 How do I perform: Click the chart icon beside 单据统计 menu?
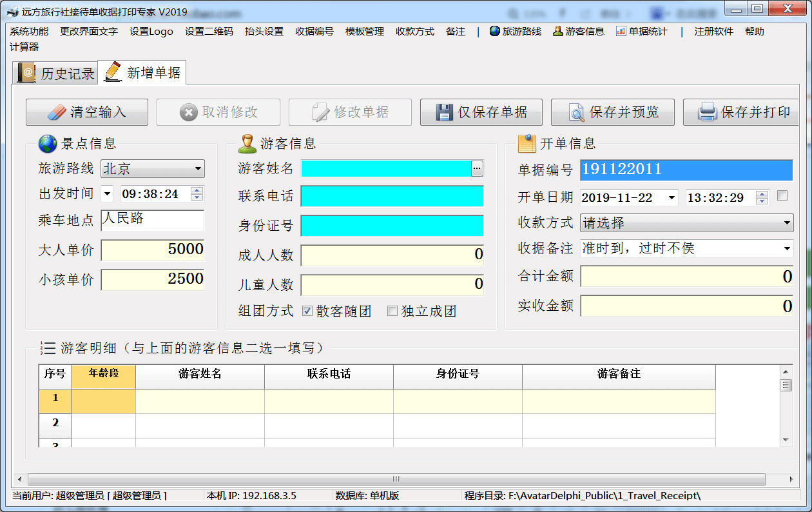coord(621,31)
